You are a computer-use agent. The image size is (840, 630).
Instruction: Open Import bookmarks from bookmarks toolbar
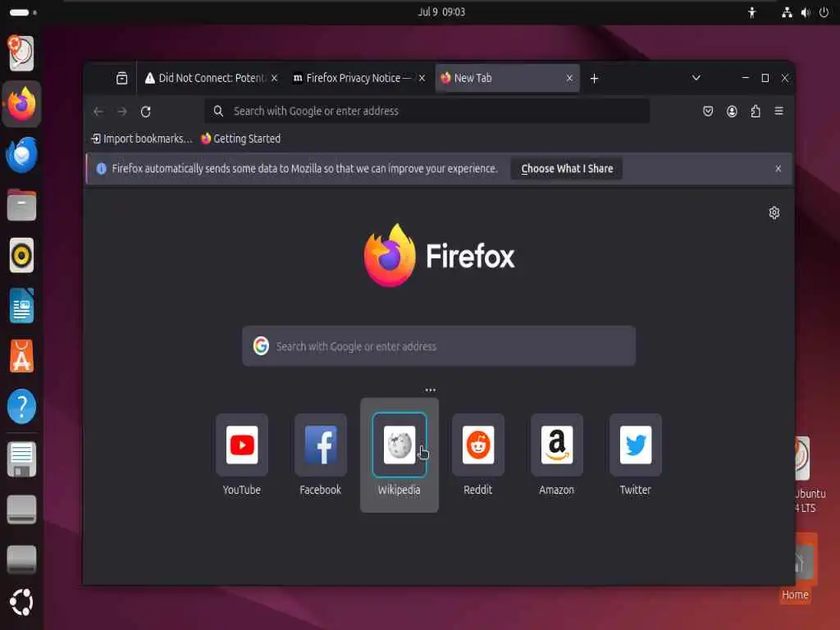coord(142,139)
